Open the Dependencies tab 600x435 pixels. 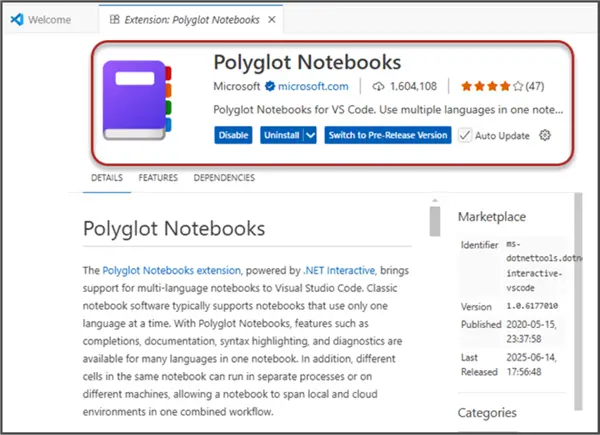224,178
